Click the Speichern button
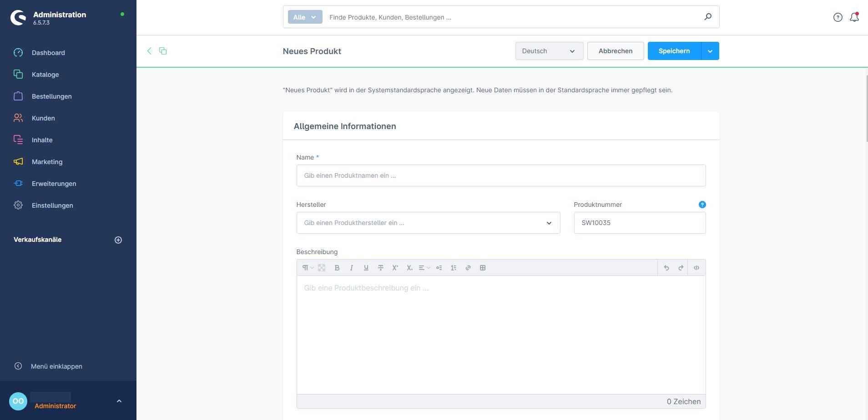This screenshot has width=868, height=420. pos(674,51)
